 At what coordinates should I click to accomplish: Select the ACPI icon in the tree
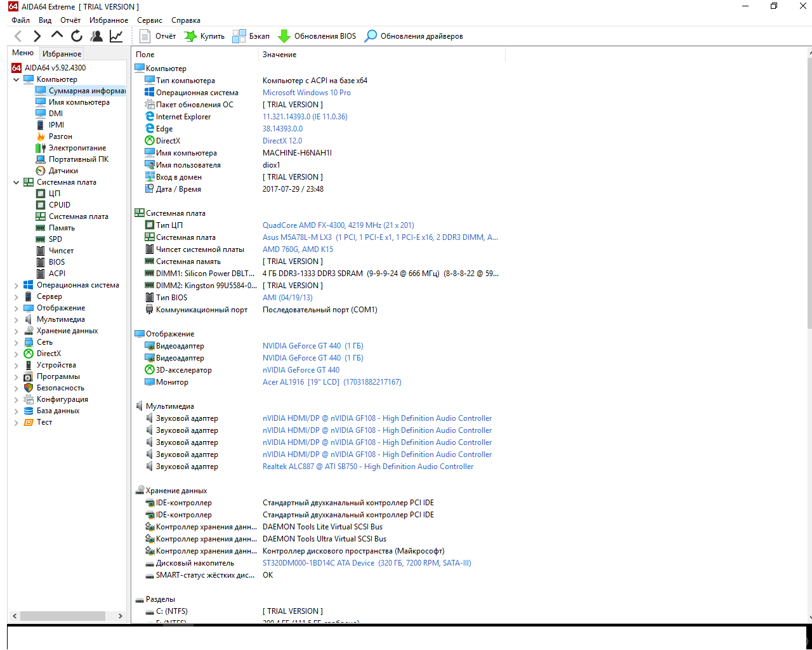tap(41, 274)
